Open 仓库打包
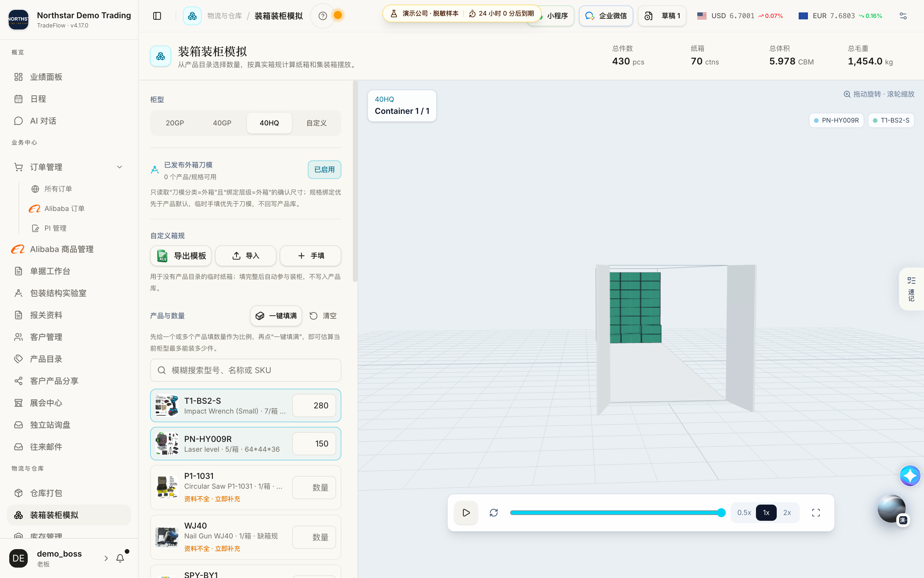Viewport: 924px width, 578px height. pyautogui.click(x=69, y=493)
